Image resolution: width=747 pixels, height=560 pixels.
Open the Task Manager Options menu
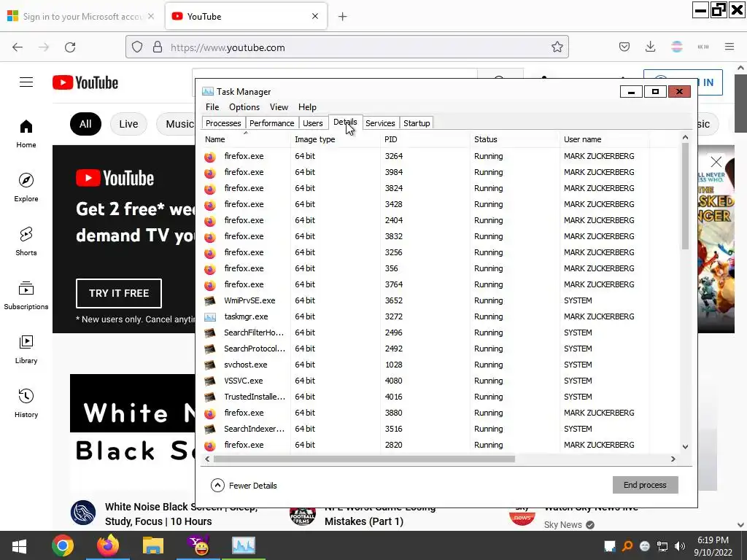(244, 107)
